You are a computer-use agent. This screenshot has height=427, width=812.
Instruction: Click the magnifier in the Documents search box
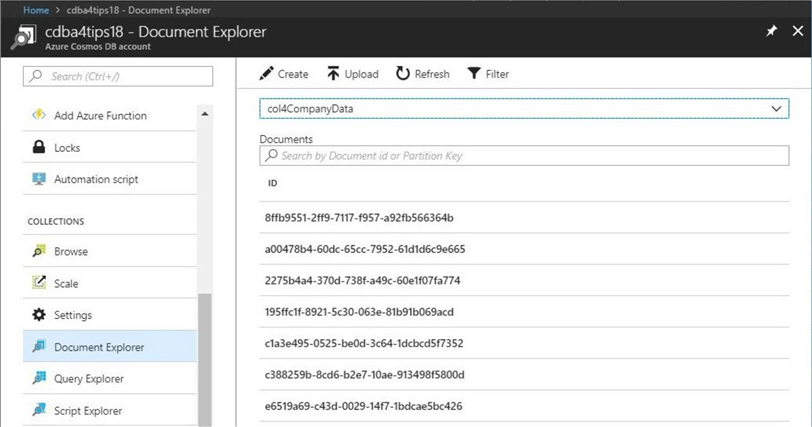point(271,155)
